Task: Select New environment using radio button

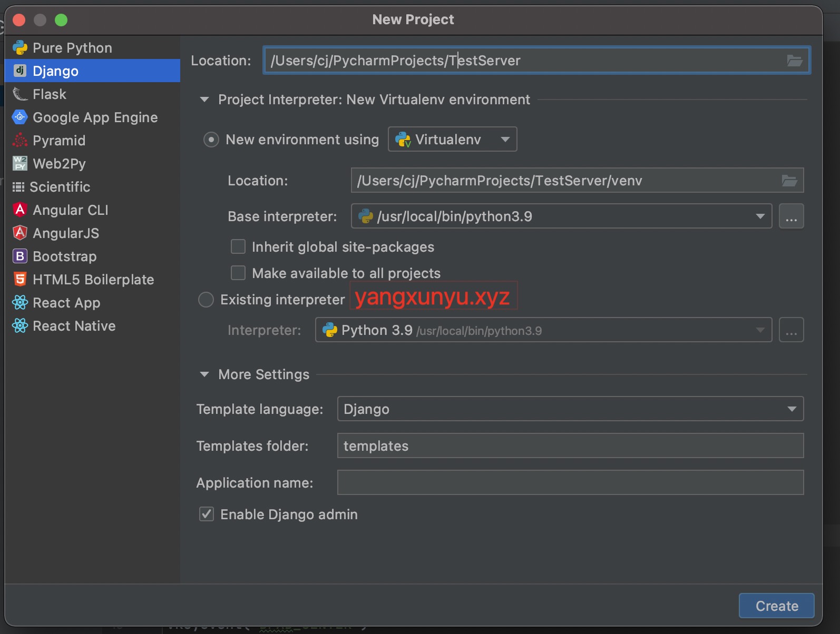Action: click(x=211, y=140)
